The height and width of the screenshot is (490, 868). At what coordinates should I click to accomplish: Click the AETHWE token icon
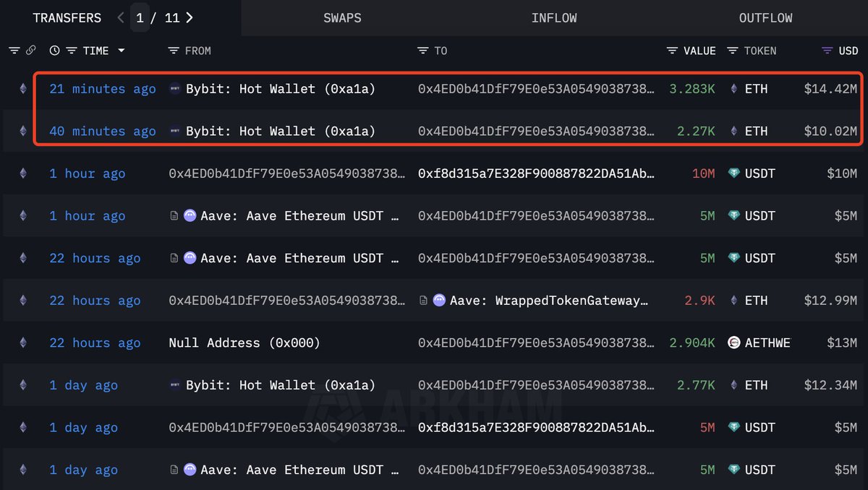[x=734, y=343]
